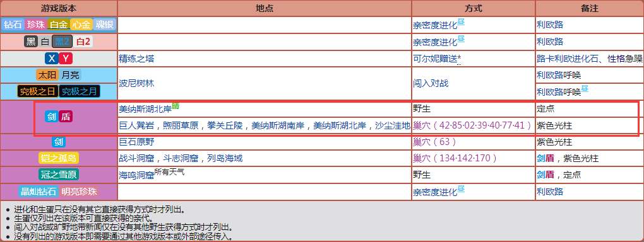Click the 游戏版本 column header
This screenshot has width=644, height=242.
click(59, 8)
